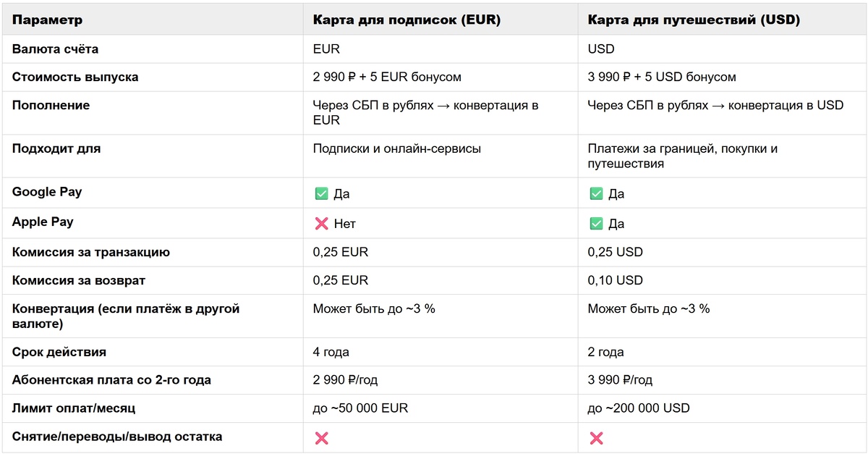Click the red cross for withdrawals under EUR card

[x=321, y=438]
